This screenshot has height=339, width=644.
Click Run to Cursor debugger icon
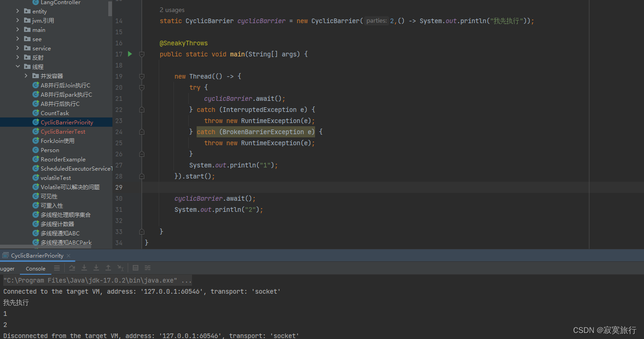(120, 268)
